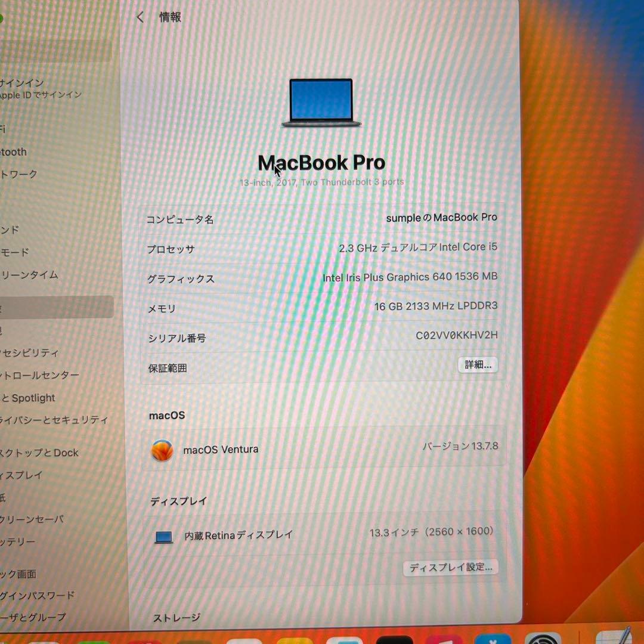Viewport: 644px width, 644px height.
Task: Click the コンピュータ名 row to edit name
Action: click(322, 219)
